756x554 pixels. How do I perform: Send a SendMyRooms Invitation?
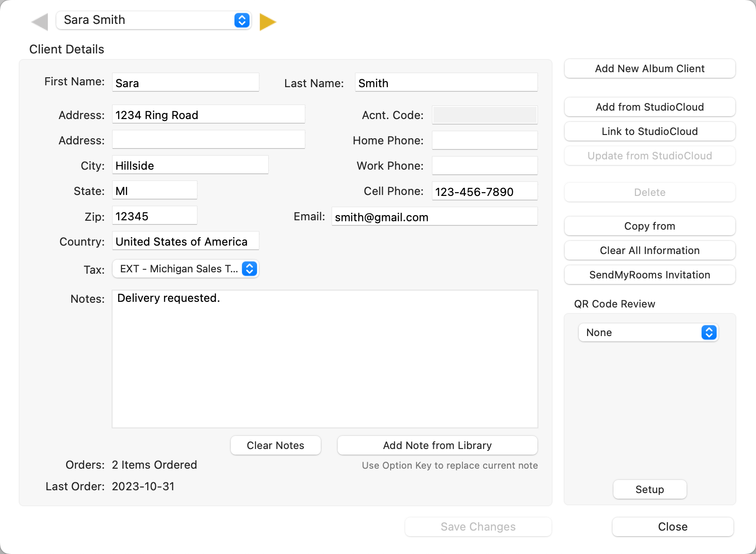[650, 275]
